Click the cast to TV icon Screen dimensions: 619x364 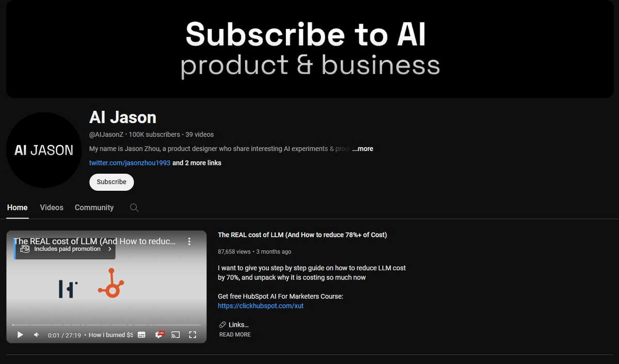click(175, 335)
